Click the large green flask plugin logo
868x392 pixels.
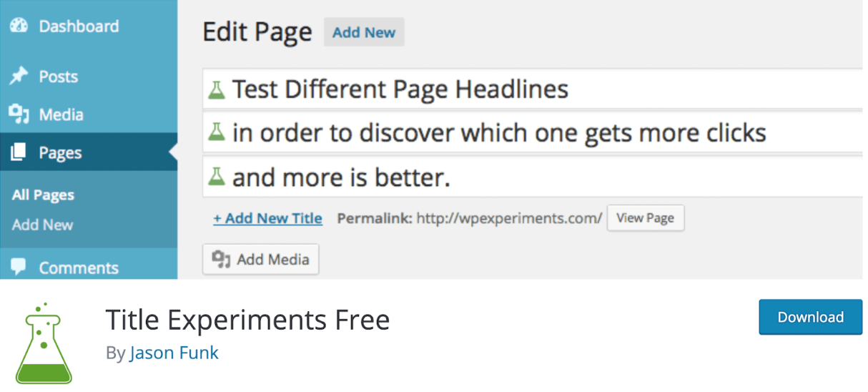44,343
